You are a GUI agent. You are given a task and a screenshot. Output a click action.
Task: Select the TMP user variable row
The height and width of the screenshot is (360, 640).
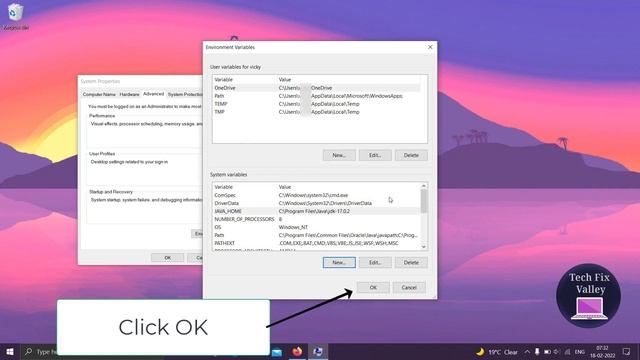[x=316, y=112]
